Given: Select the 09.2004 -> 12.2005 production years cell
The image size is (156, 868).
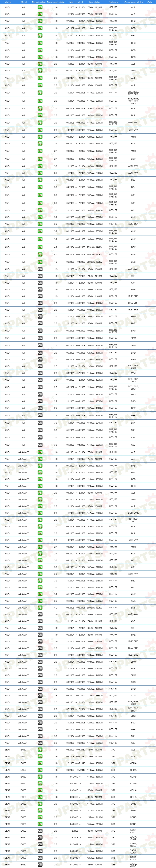Looking at the screenshot, I should [x=76, y=78].
